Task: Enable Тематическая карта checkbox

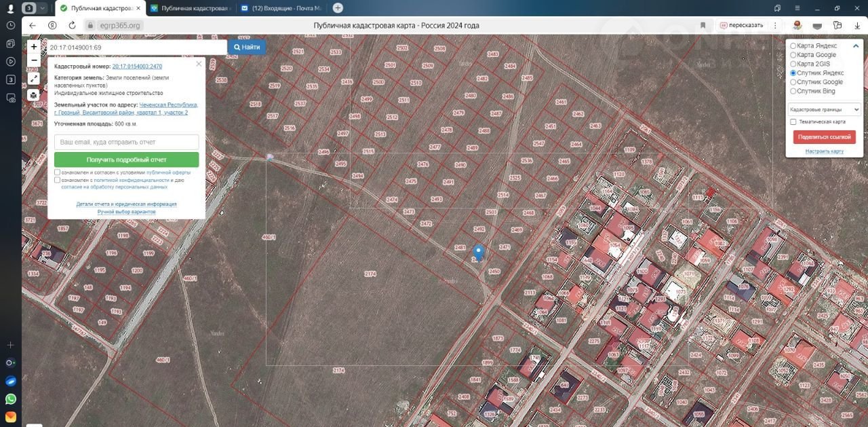Action: [x=793, y=122]
